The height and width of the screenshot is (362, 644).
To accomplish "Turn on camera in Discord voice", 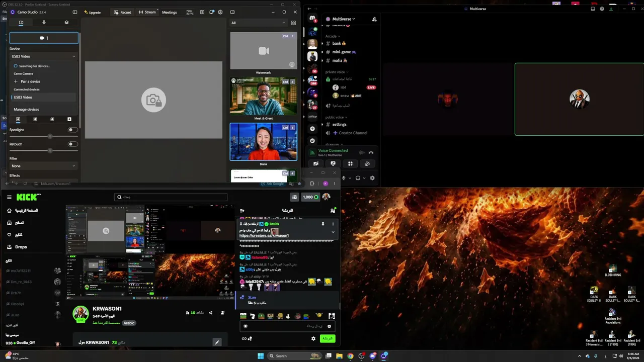I will click(x=316, y=163).
